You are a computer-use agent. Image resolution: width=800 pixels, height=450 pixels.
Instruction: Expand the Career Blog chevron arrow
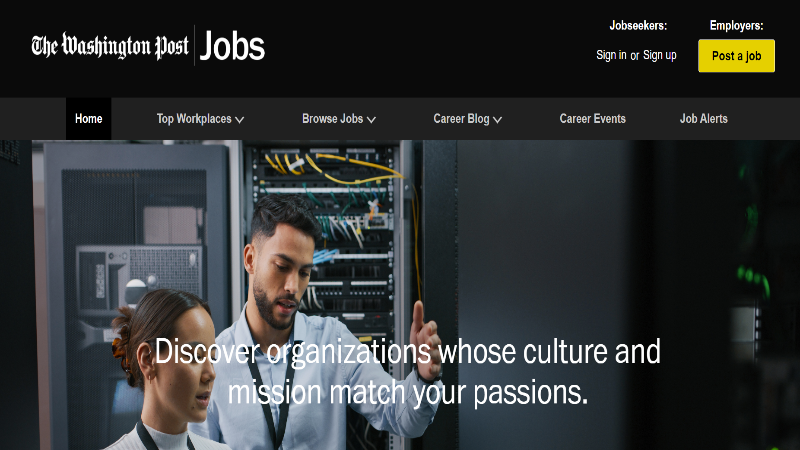(497, 120)
